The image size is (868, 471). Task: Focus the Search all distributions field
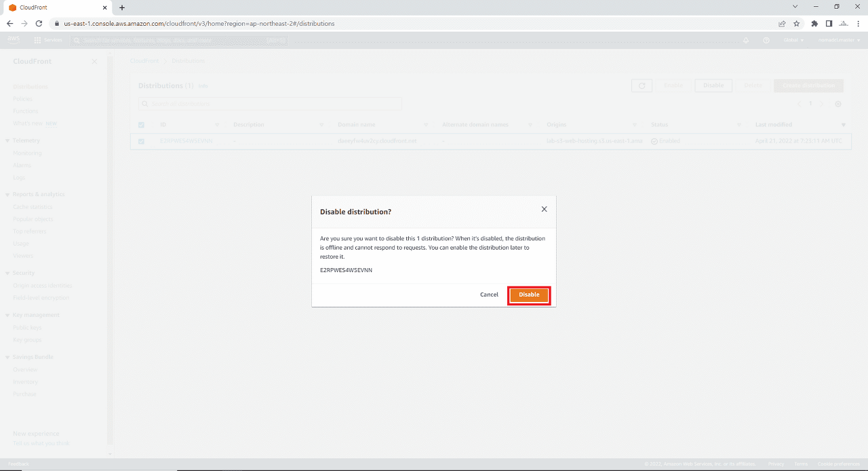point(270,104)
